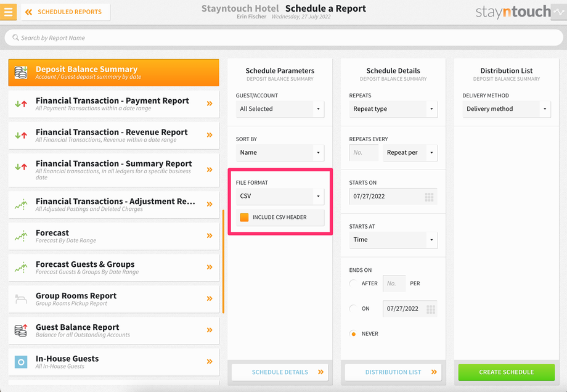Click the Repeats Every number field
The image size is (567, 392).
pos(364,153)
